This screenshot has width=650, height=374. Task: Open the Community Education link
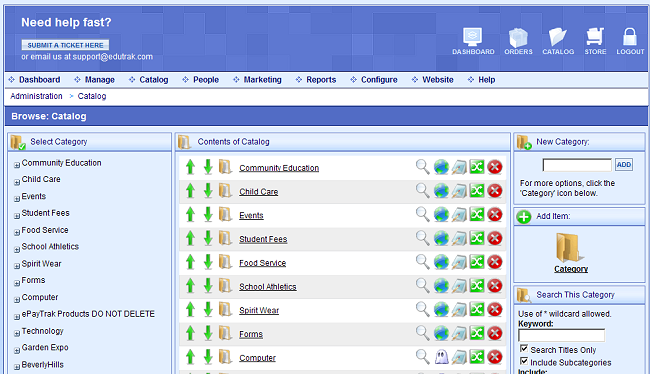point(279,168)
